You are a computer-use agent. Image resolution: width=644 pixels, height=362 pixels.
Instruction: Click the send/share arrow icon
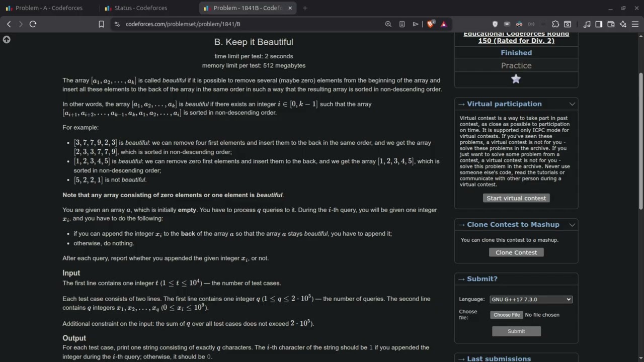point(416,24)
